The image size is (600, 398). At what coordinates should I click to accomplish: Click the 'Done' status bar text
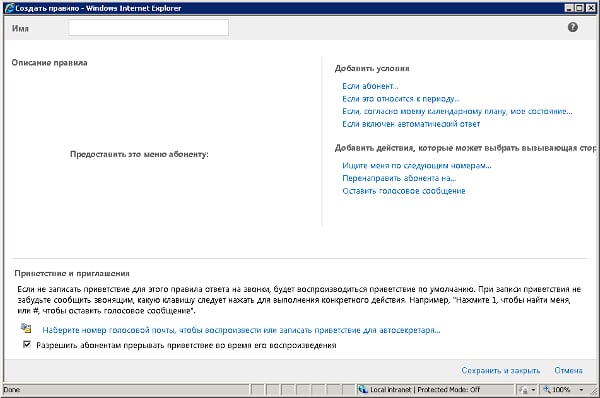point(11,390)
